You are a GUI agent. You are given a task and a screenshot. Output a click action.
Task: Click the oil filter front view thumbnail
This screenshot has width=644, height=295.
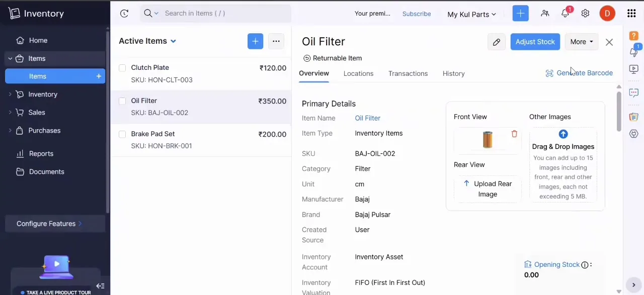488,140
